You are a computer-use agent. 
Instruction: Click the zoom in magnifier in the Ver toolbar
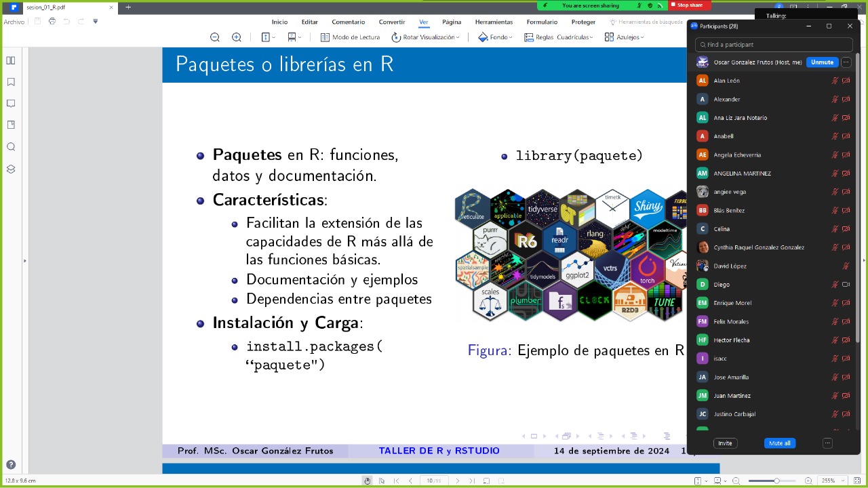(237, 37)
